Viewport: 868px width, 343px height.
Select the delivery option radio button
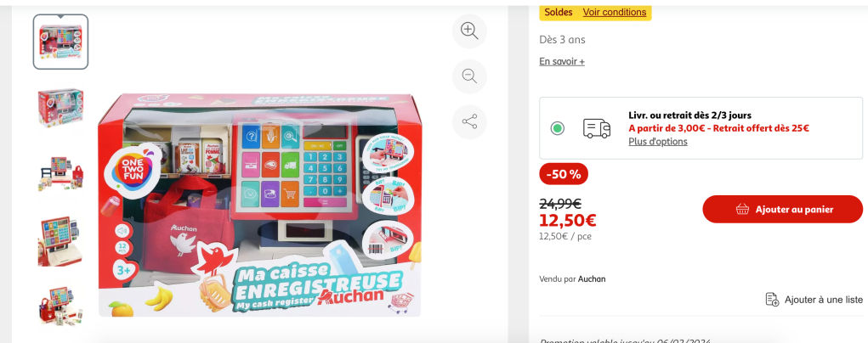(x=558, y=128)
